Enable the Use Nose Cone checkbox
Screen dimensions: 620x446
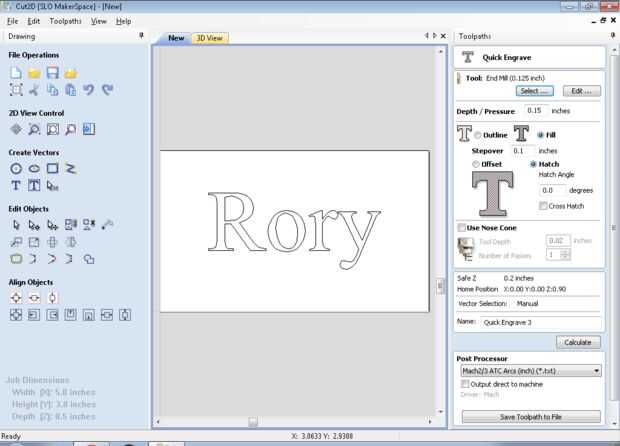(x=461, y=228)
